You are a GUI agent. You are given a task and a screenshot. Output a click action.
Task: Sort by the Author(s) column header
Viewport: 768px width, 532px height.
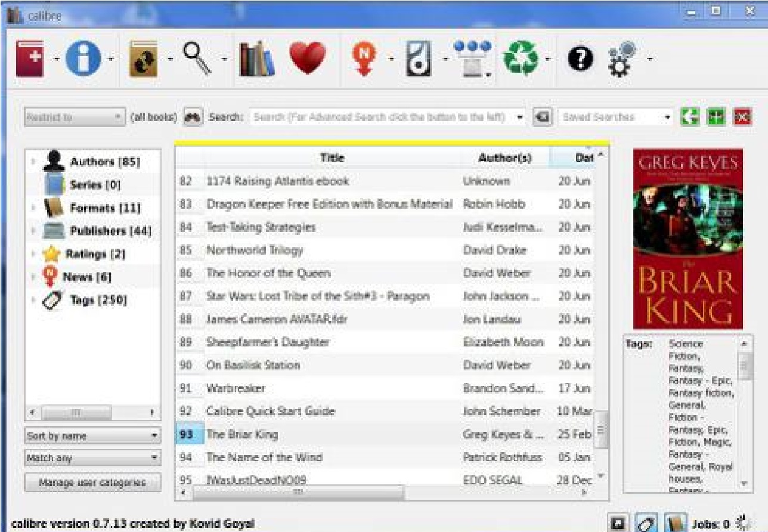(505, 159)
